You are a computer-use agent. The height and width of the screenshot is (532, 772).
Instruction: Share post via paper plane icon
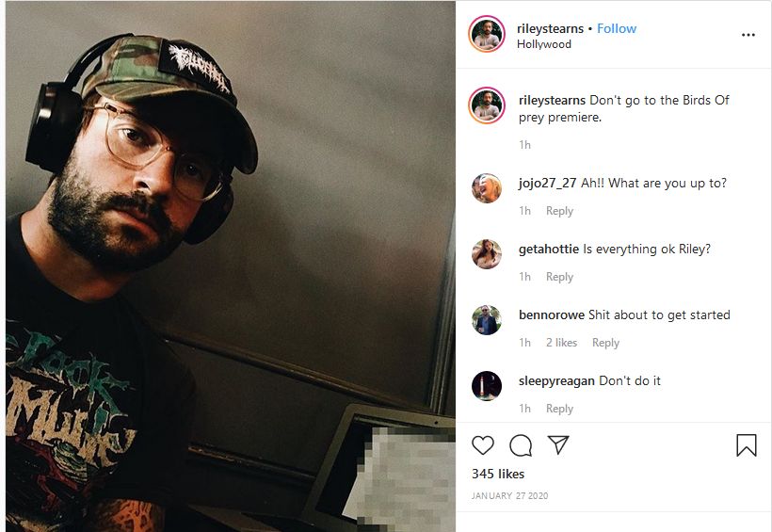[x=558, y=444]
